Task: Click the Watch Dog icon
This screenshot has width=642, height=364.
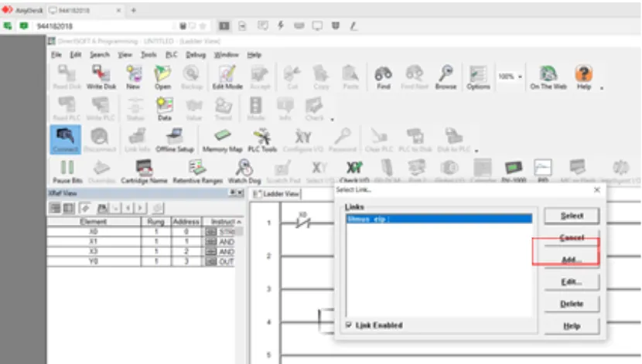Action: pos(244,171)
